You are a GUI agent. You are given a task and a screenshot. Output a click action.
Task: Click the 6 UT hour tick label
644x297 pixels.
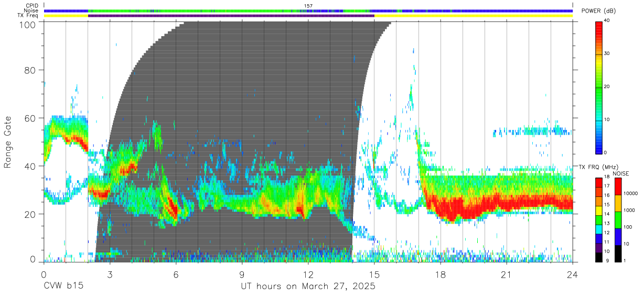coord(176,274)
